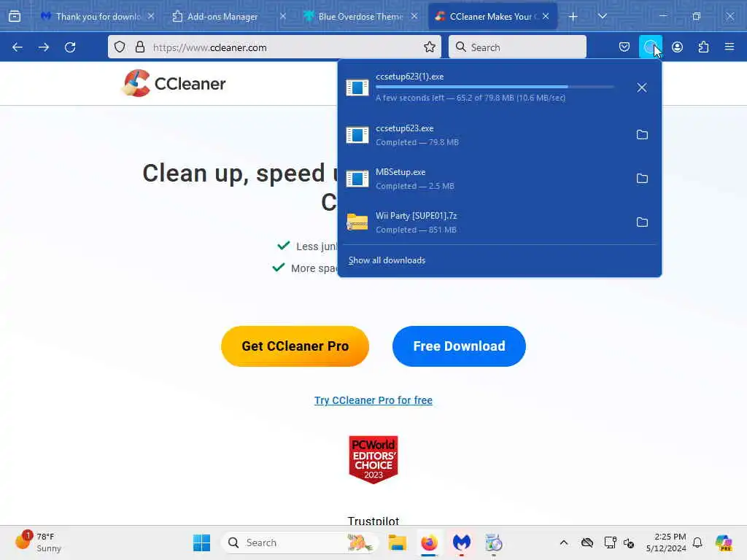The image size is (747, 560).
Task: Click the CCleaner logo
Action: pos(174,83)
